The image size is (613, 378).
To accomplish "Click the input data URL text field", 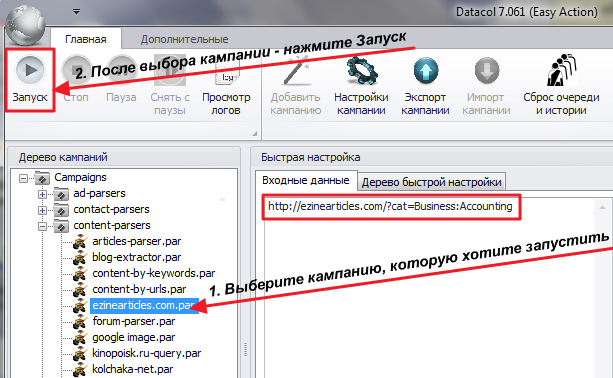I will pos(391,207).
